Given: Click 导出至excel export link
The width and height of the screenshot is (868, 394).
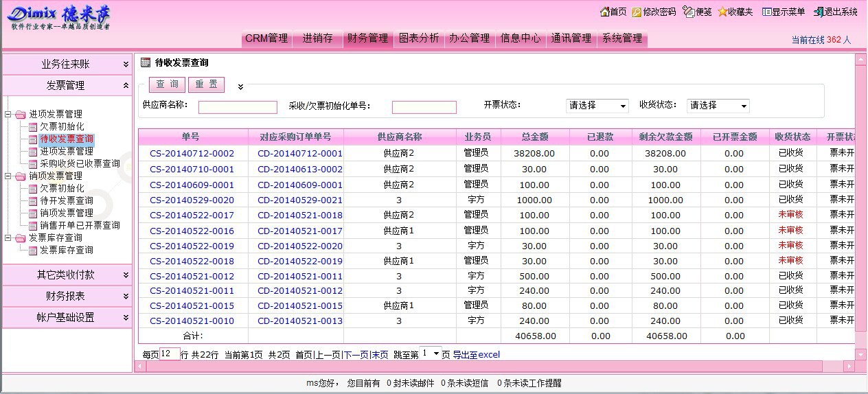Looking at the screenshot, I should click(476, 355).
